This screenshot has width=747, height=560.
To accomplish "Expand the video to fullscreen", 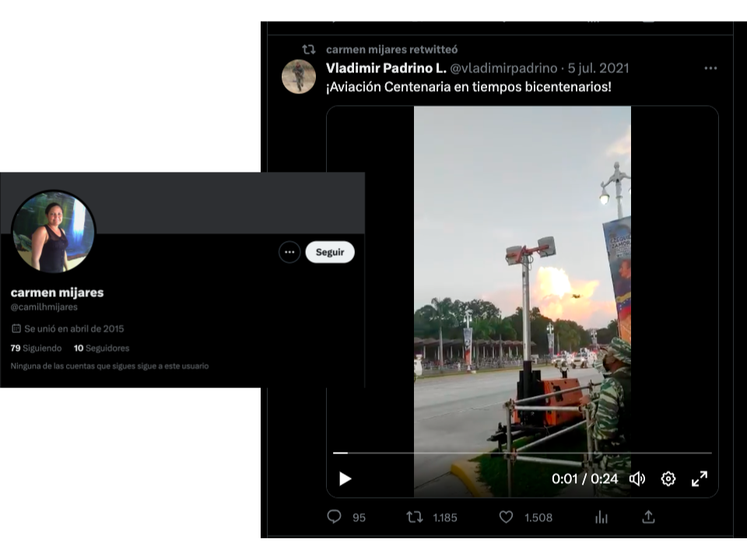I will 700,479.
